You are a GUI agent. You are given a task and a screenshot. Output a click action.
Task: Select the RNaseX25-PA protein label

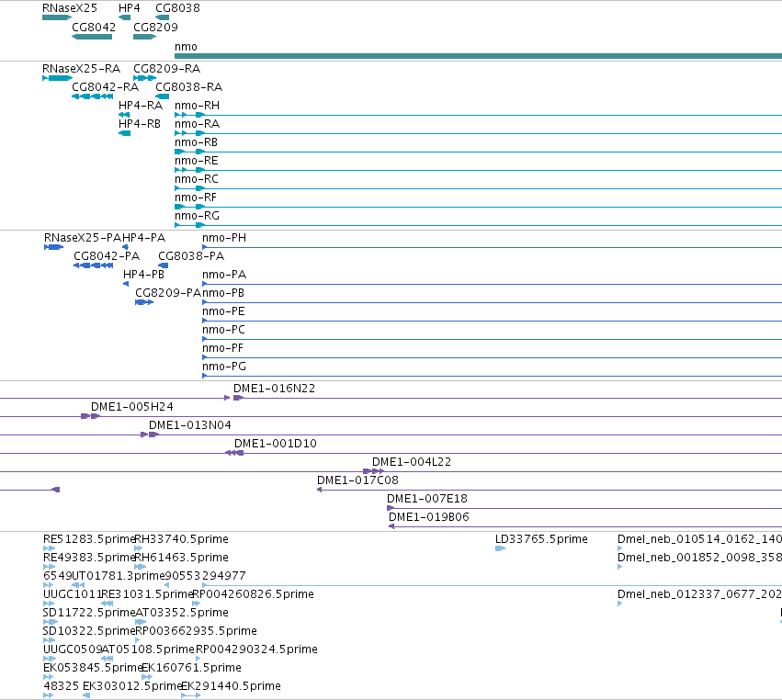83,238
